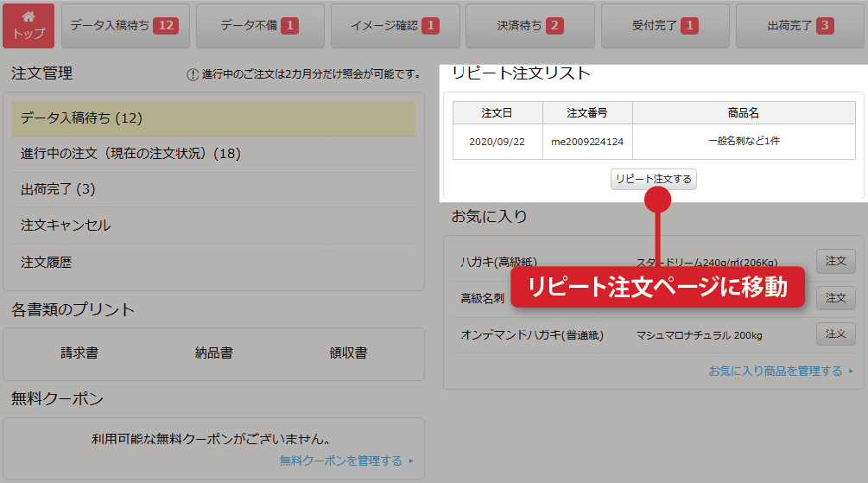Print the 請求書 document

pos(79,353)
